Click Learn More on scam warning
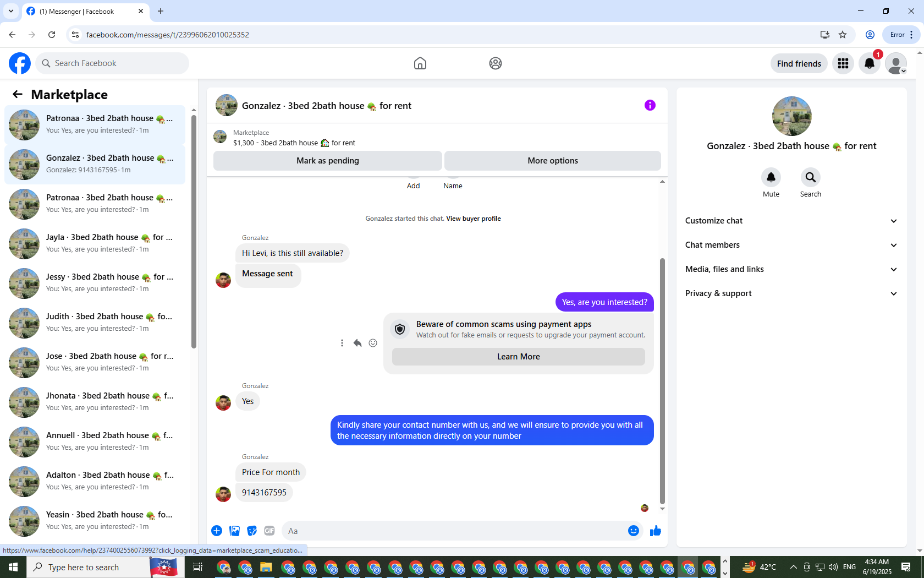The height and width of the screenshot is (578, 924). pos(519,357)
